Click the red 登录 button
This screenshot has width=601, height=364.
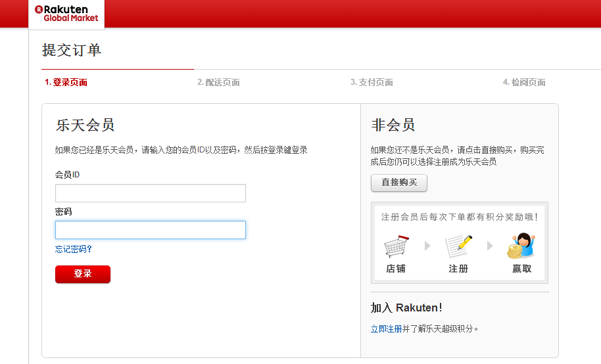83,274
